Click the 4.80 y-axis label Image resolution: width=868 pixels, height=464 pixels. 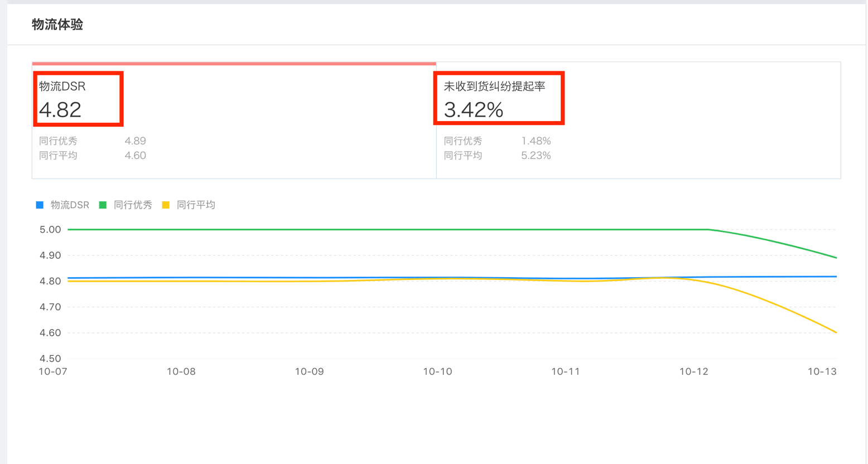(x=50, y=281)
